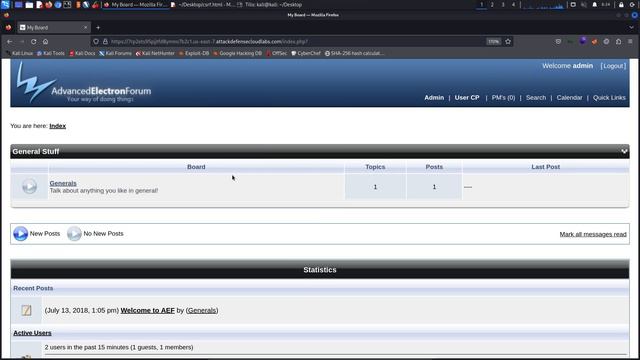Open Burp Suite from the panel
The image size is (640, 360).
78,5
